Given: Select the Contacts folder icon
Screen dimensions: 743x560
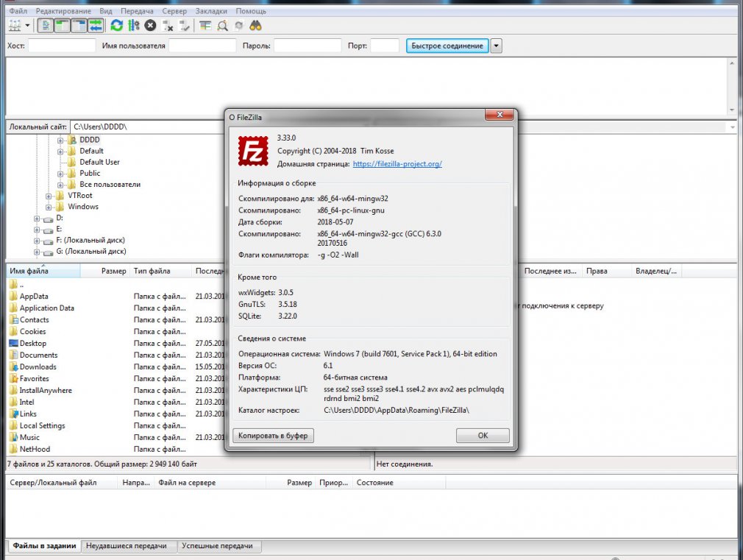Looking at the screenshot, I should point(13,319).
